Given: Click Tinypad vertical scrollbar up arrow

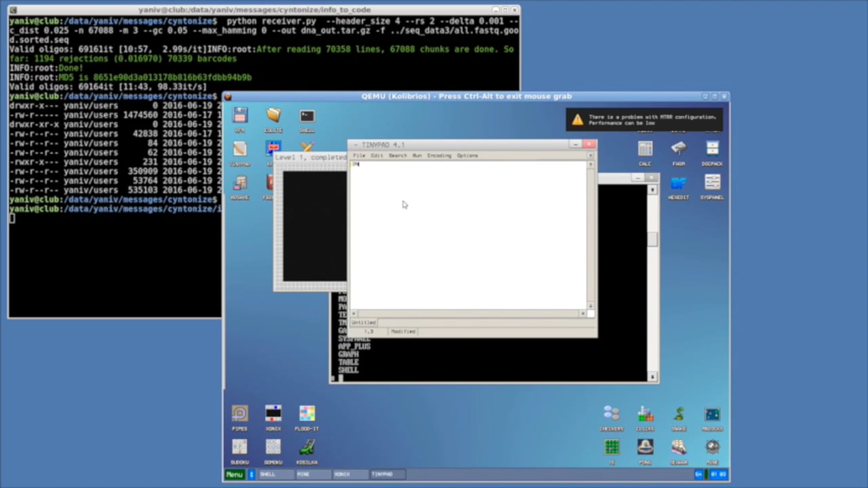Looking at the screenshot, I should [590, 164].
